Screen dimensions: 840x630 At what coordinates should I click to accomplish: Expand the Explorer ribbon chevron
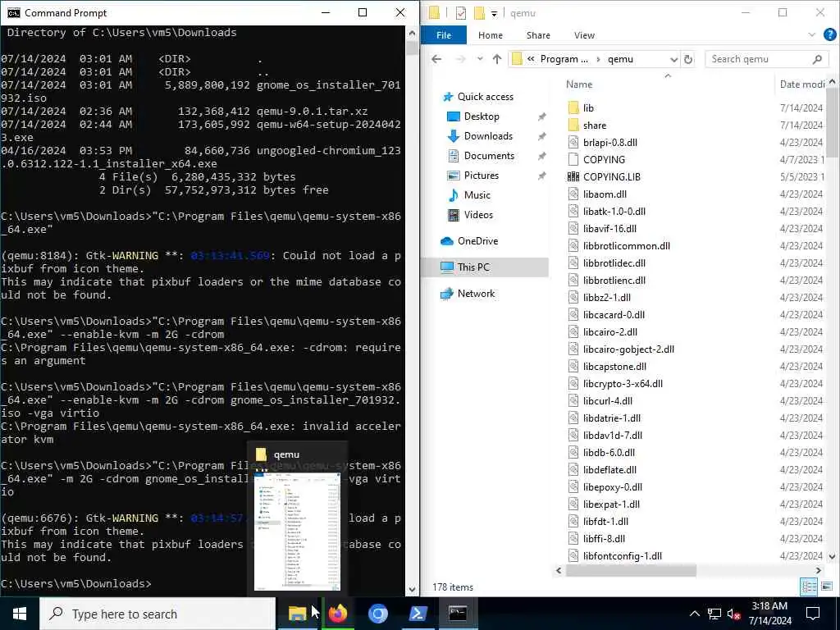tap(811, 34)
